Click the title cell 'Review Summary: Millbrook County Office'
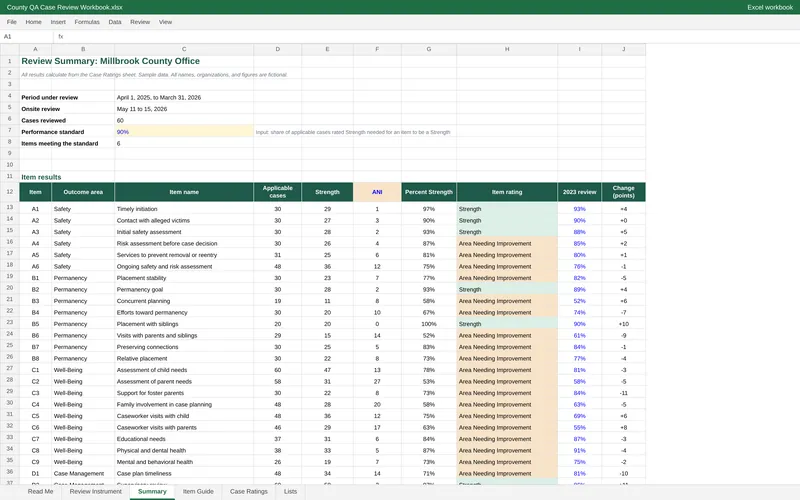 111,61
